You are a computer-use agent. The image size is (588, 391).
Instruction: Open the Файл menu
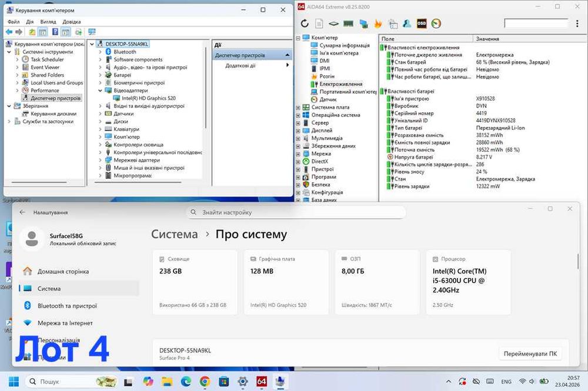14,21
